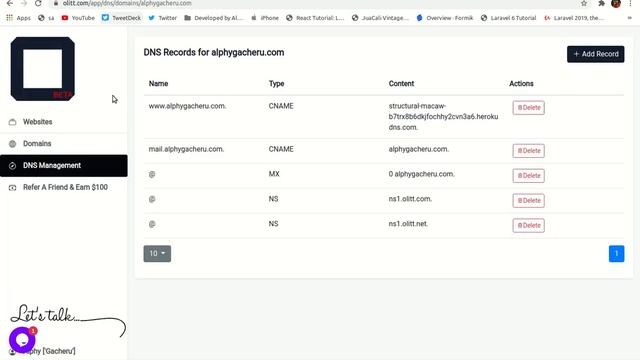
Task: Click the Let's talk chat prompt graphic
Action: pyautogui.click(x=68, y=320)
